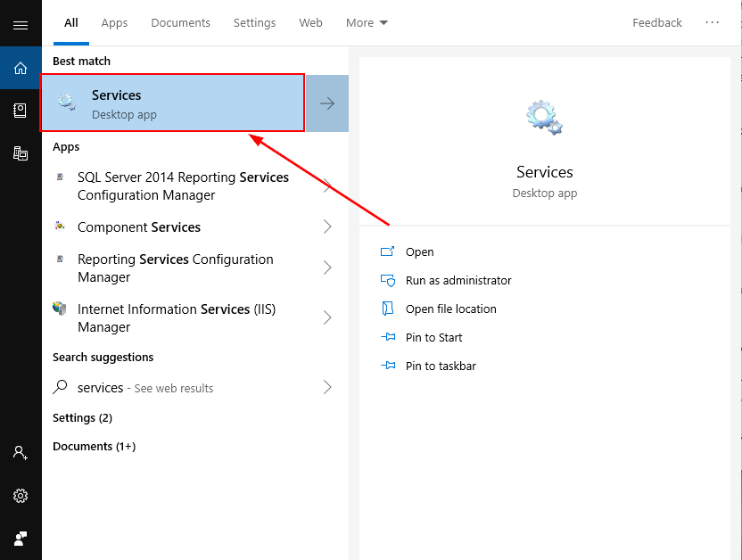This screenshot has width=742, height=560.
Task: Open the devices icon in the sidebar
Action: pos(21,153)
